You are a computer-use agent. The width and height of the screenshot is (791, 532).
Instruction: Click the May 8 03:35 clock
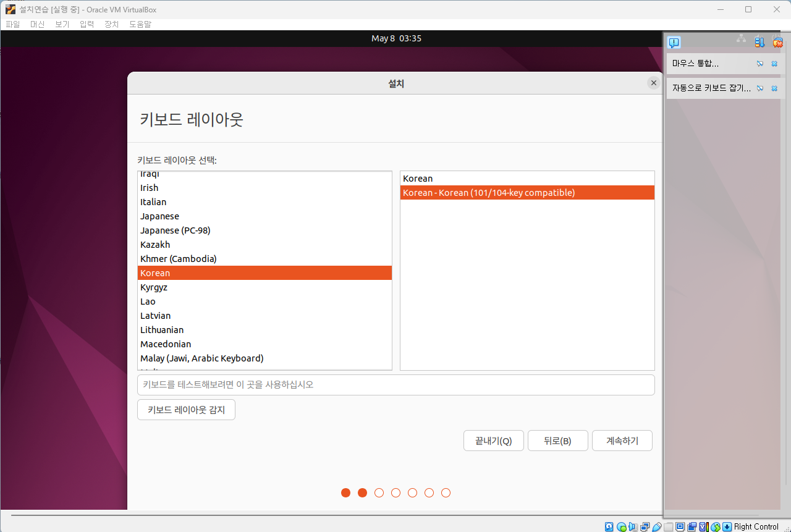point(396,38)
